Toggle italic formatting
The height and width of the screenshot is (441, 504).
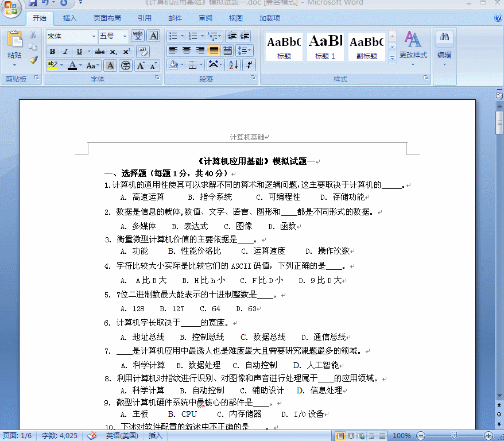pyautogui.click(x=65, y=52)
